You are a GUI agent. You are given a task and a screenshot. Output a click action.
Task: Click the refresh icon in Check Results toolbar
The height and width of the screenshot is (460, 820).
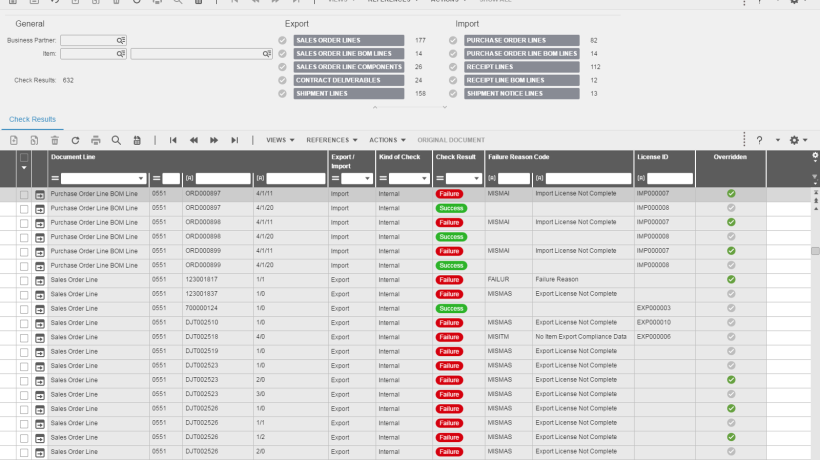(x=75, y=140)
